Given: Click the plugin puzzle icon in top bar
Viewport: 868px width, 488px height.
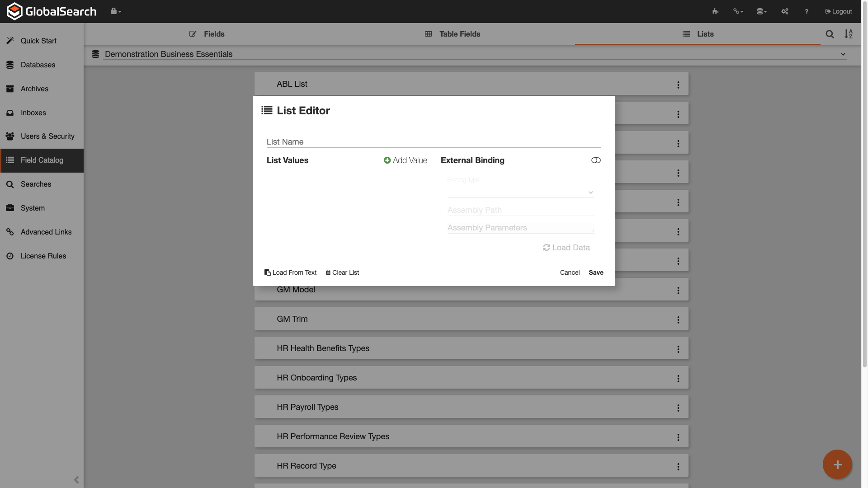Looking at the screenshot, I should [715, 11].
